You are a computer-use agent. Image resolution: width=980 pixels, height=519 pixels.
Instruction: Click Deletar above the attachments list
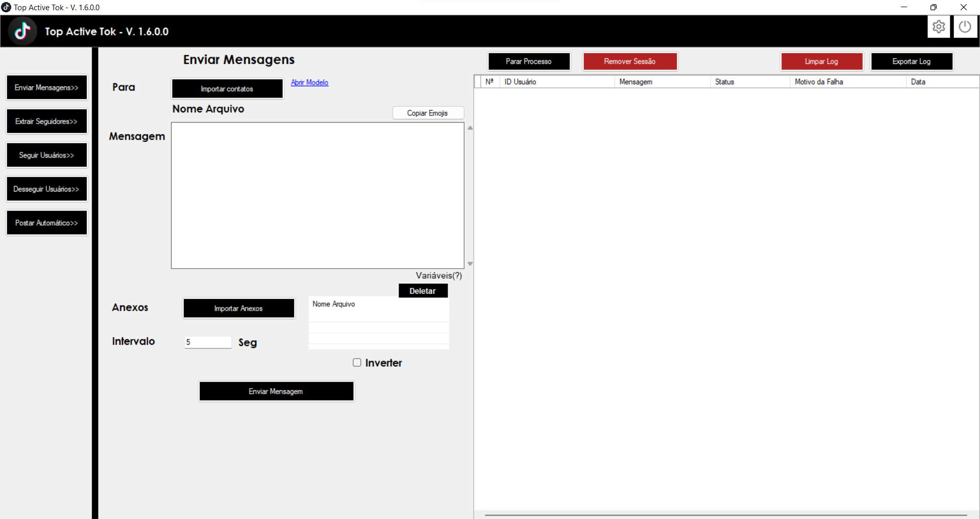pyautogui.click(x=423, y=291)
